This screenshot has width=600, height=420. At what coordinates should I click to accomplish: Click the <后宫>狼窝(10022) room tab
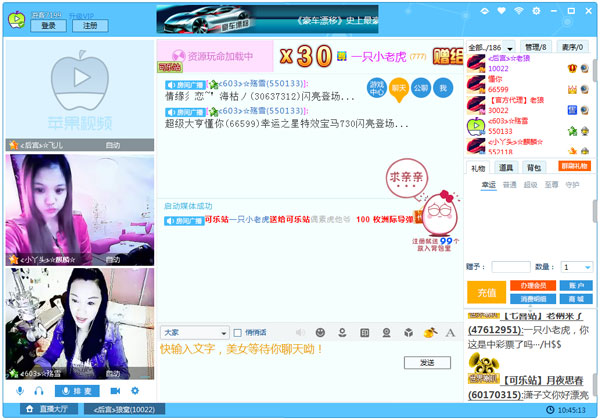[x=125, y=409]
